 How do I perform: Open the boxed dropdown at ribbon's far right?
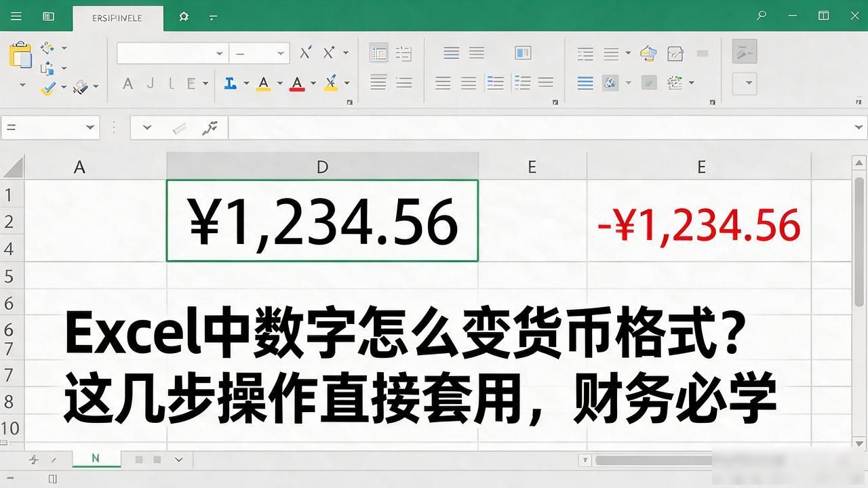[745, 84]
